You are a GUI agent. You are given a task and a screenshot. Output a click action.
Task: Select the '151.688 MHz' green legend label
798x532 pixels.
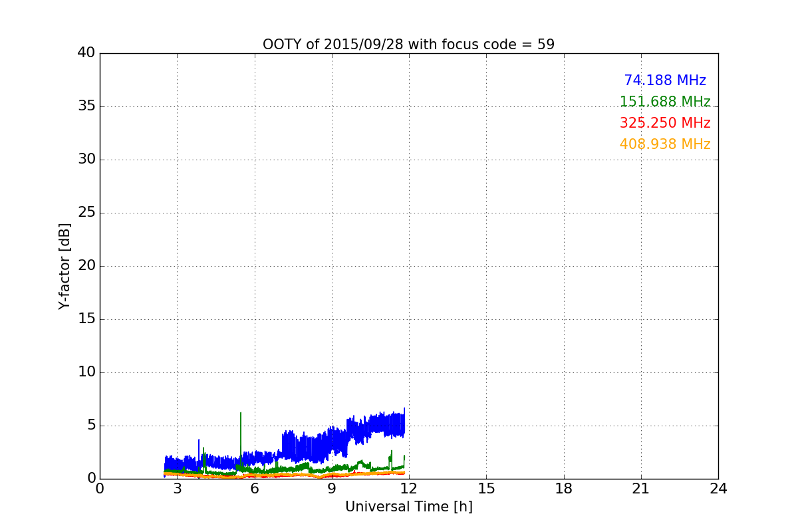click(665, 102)
